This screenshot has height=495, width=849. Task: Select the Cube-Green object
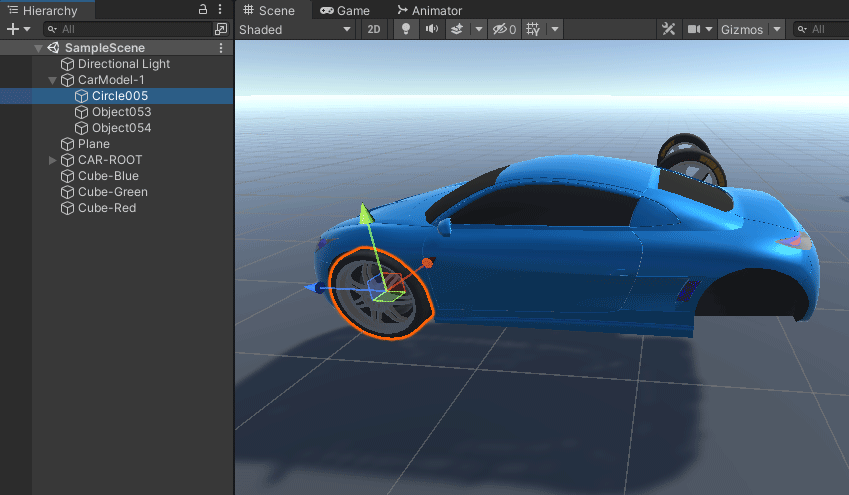(x=112, y=192)
